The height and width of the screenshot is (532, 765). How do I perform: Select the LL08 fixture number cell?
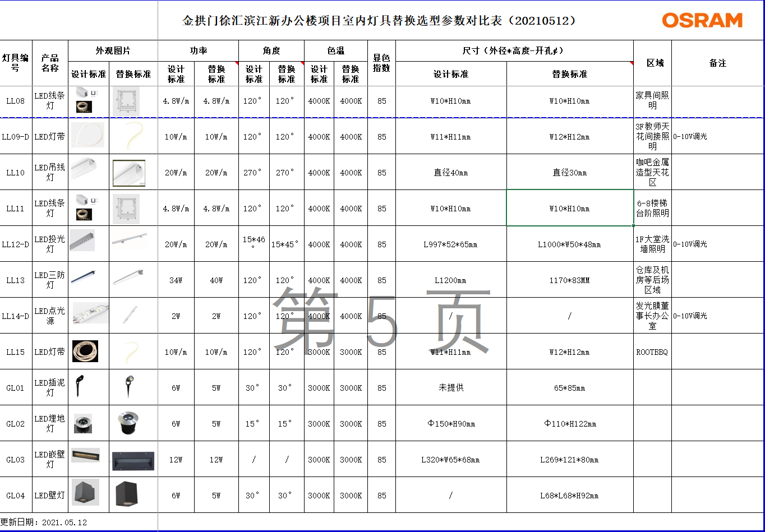[x=16, y=101]
